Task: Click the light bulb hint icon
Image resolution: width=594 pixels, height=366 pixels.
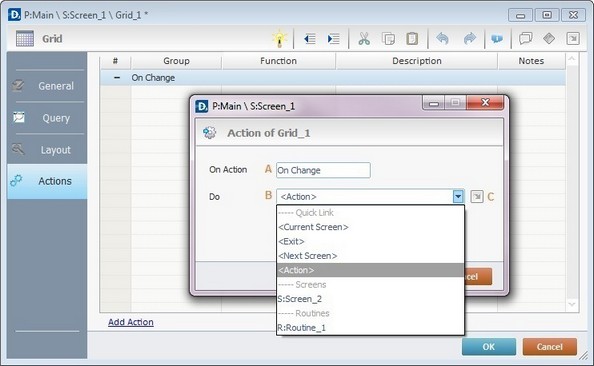Action: coord(280,39)
